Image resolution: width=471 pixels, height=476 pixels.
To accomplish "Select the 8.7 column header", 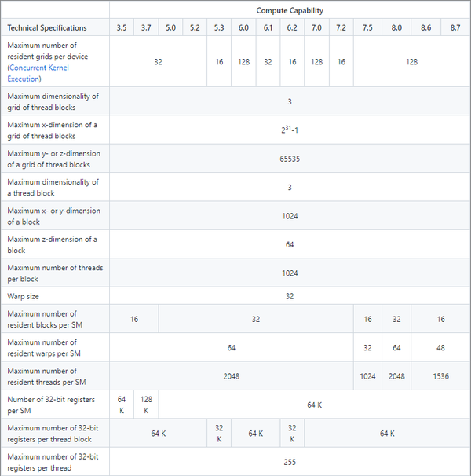I will point(455,28).
